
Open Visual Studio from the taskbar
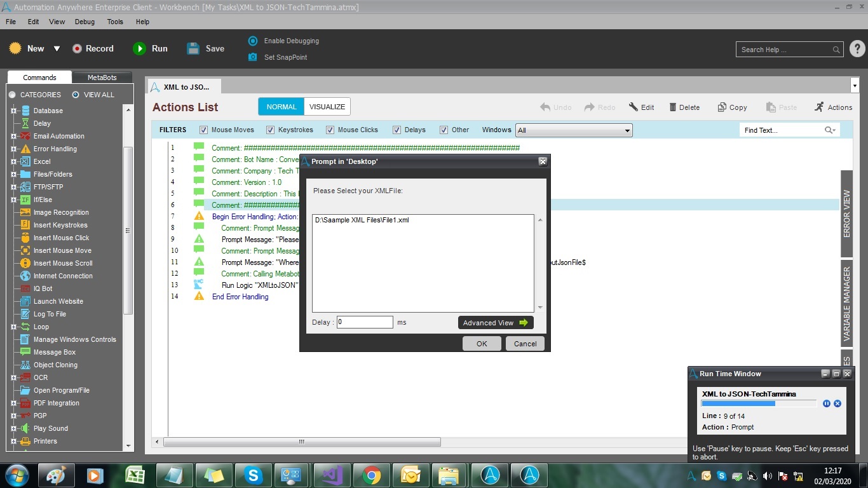tap(332, 475)
